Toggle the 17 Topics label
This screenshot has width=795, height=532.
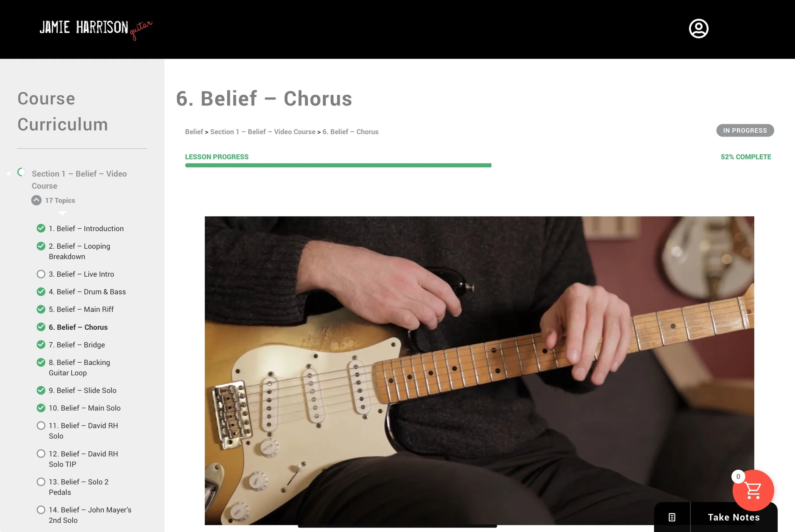pos(60,200)
